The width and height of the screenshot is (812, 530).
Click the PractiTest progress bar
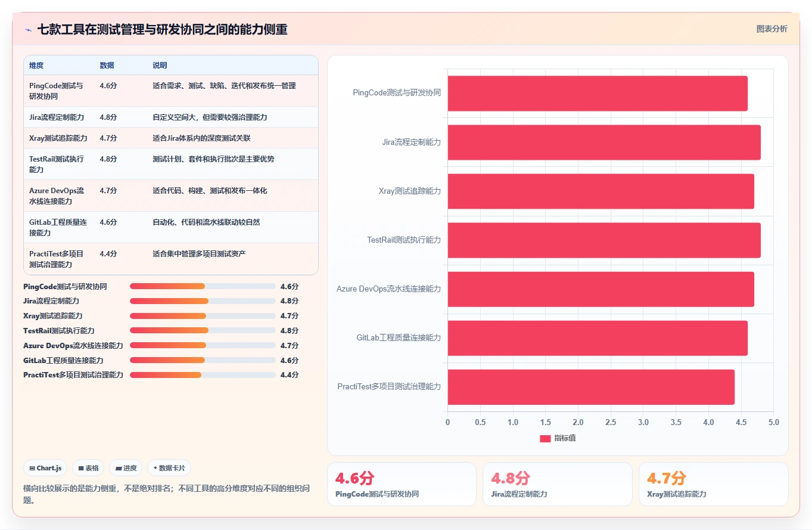[203, 375]
